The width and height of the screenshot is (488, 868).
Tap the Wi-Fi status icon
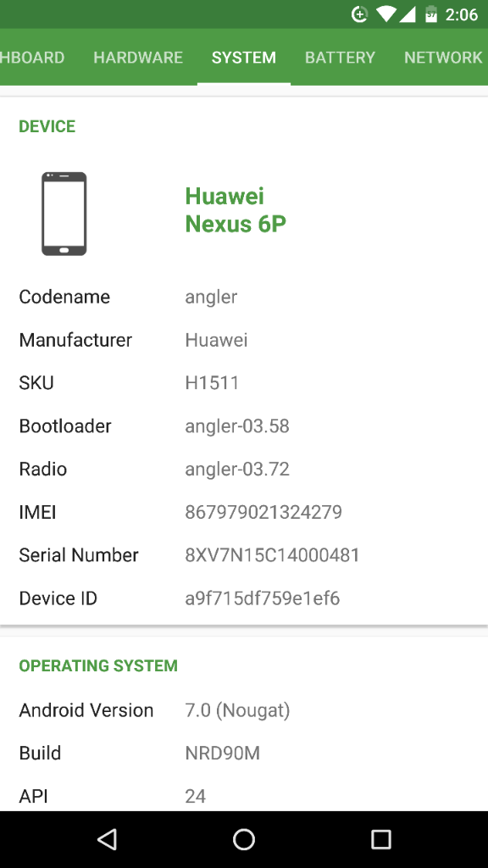385,14
